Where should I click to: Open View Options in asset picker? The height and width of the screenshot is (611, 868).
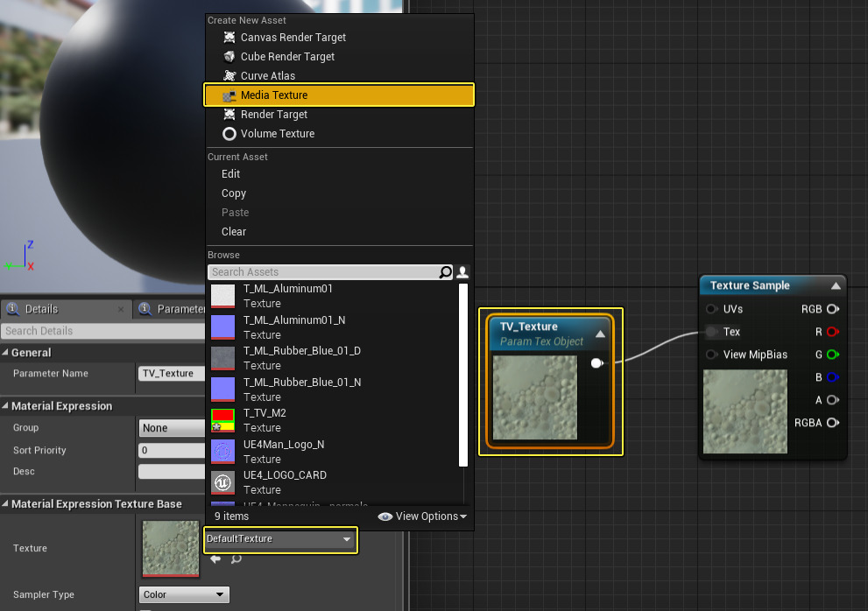[x=423, y=516]
